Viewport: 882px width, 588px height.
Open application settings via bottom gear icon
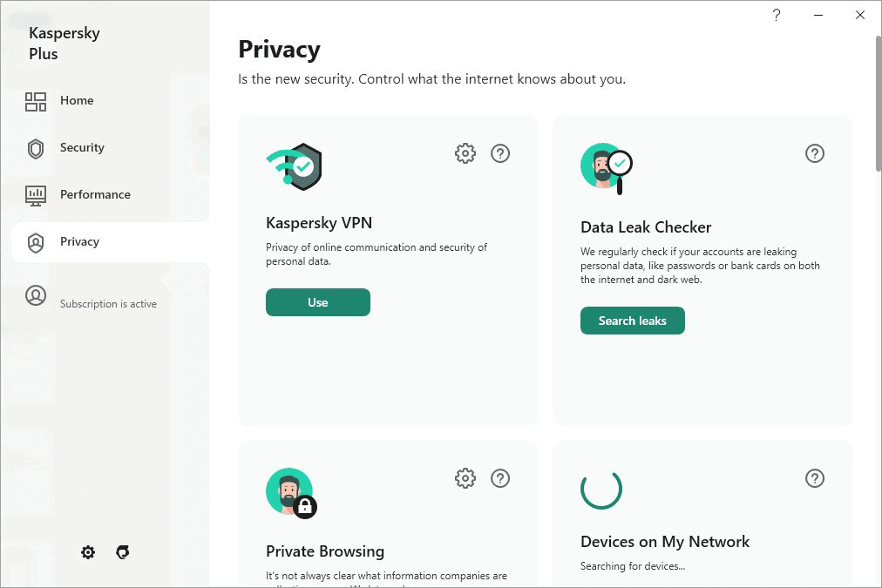click(x=87, y=551)
